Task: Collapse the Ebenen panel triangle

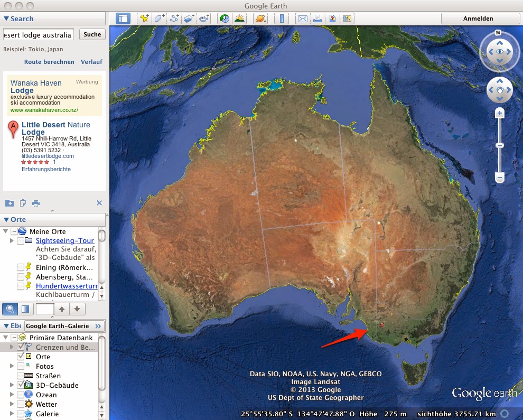Action: (x=6, y=325)
